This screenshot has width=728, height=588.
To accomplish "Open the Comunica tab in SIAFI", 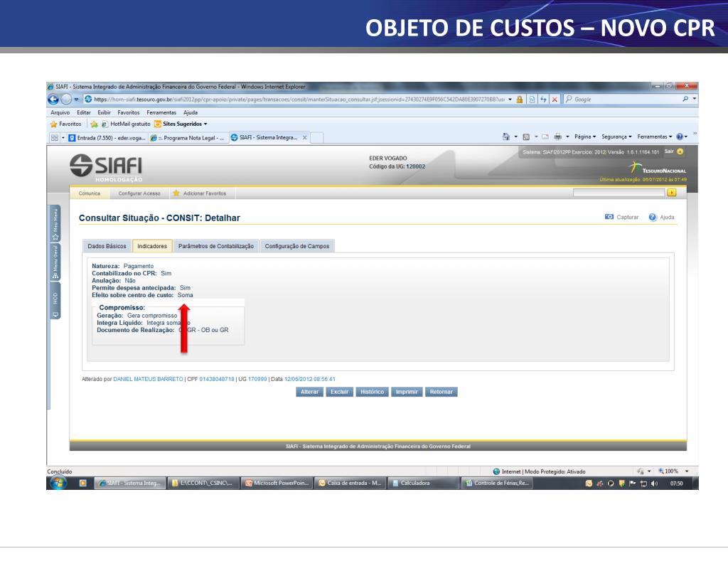I will point(90,193).
